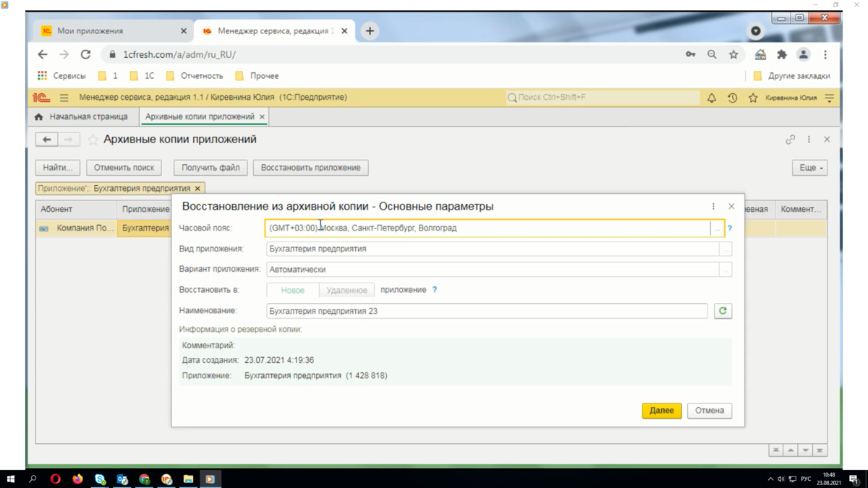The width and height of the screenshot is (868, 488).
Task: Jump to the last list row button
Action: 820,450
